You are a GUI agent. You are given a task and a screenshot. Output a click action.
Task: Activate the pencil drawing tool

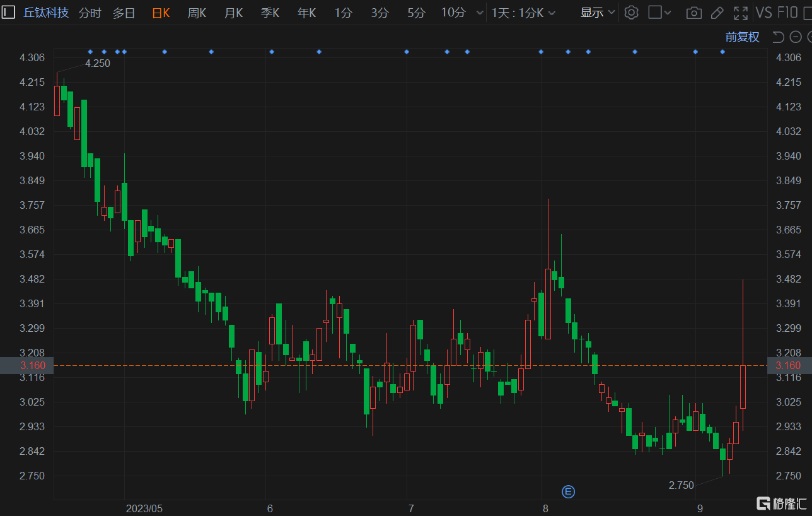(x=717, y=13)
